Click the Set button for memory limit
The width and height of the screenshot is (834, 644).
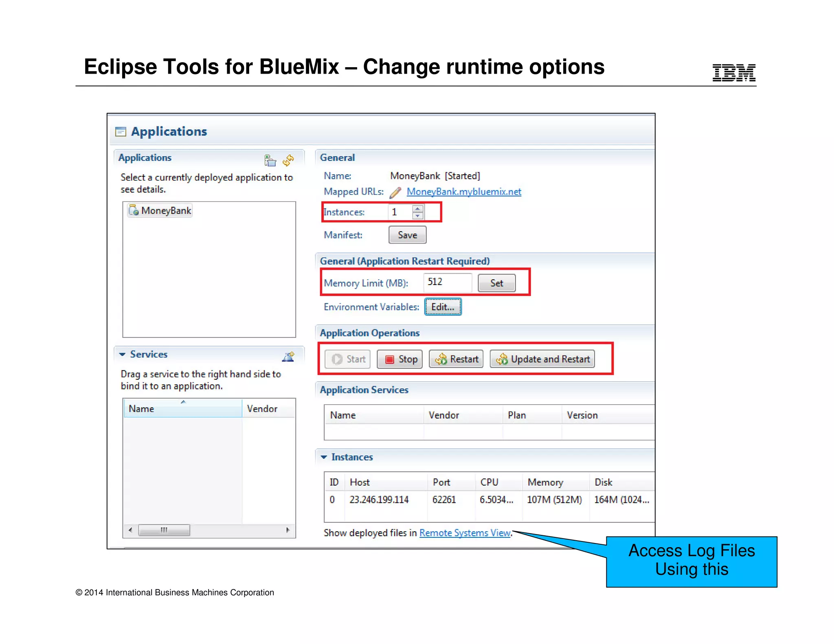(x=496, y=283)
